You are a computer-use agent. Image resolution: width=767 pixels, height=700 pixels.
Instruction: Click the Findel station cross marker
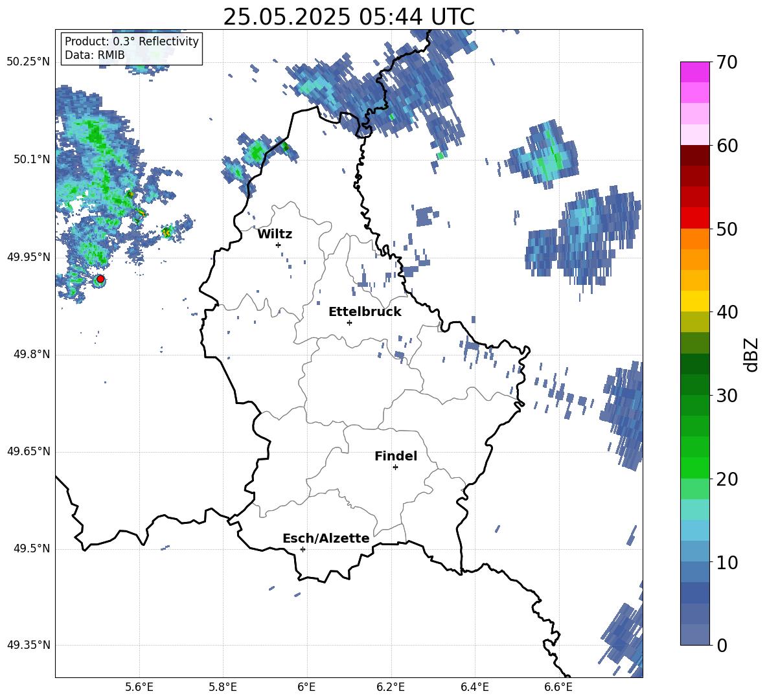(395, 468)
